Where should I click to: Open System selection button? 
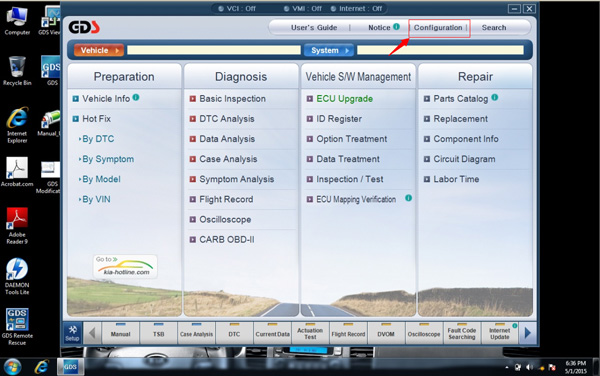pyautogui.click(x=329, y=50)
